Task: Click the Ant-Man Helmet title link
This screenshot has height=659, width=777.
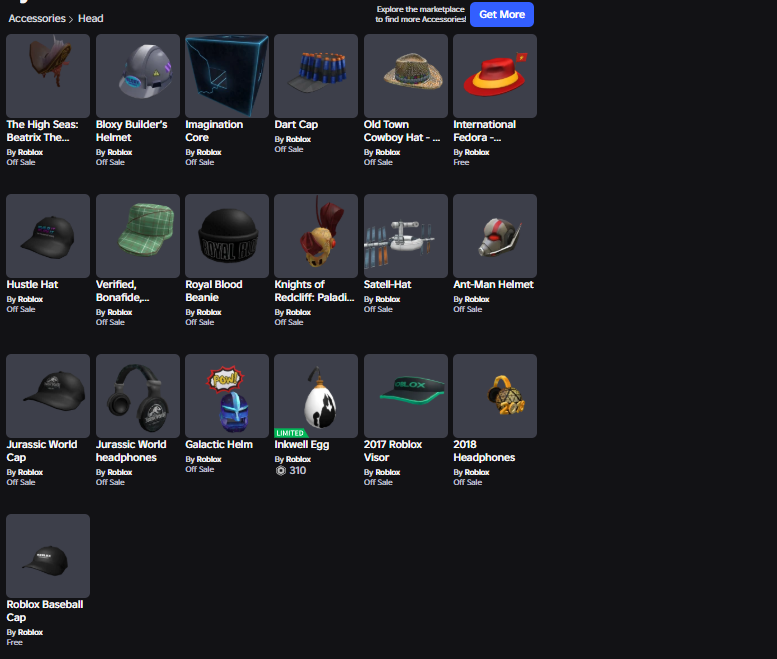Action: (494, 284)
